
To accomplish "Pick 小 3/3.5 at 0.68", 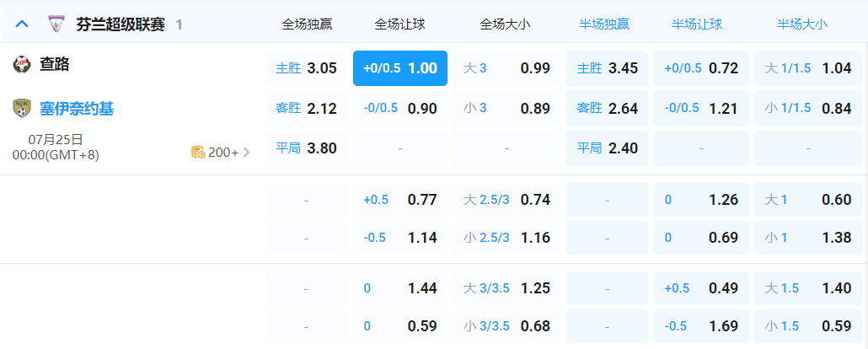I will point(506,326).
